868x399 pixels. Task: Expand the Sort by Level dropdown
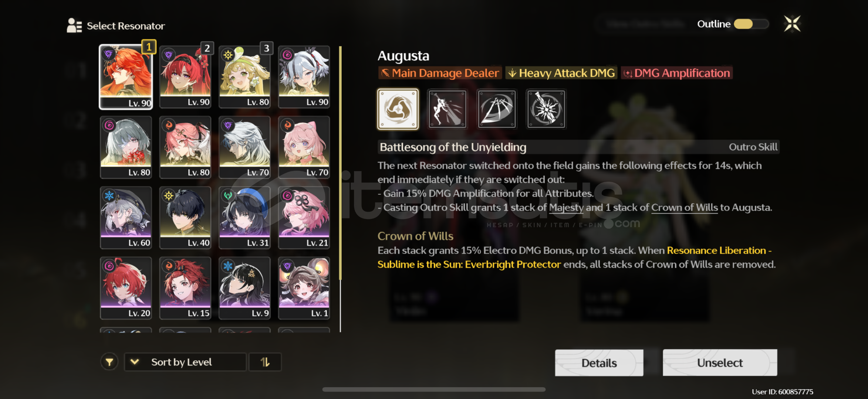pos(185,362)
